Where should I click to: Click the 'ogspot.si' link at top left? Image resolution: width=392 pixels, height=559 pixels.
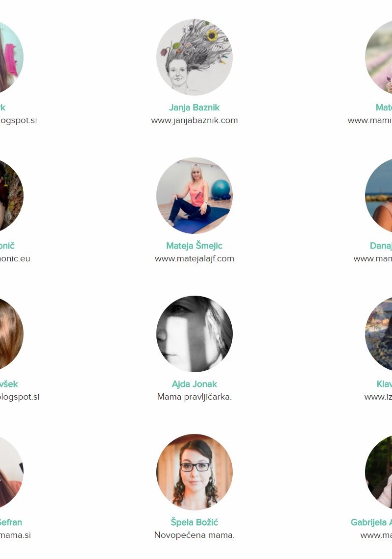[19, 121]
